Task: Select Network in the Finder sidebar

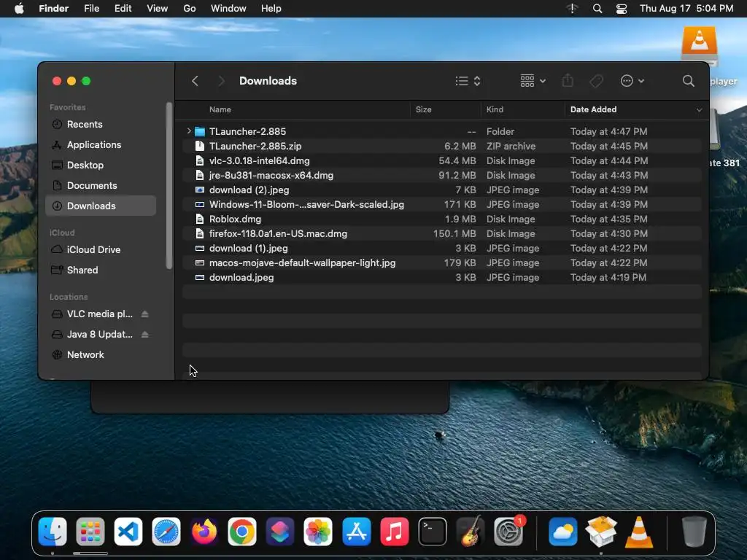Action: (101, 355)
